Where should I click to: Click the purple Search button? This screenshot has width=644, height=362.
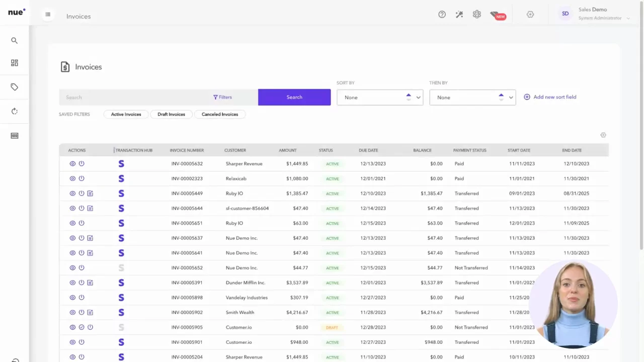pyautogui.click(x=294, y=98)
